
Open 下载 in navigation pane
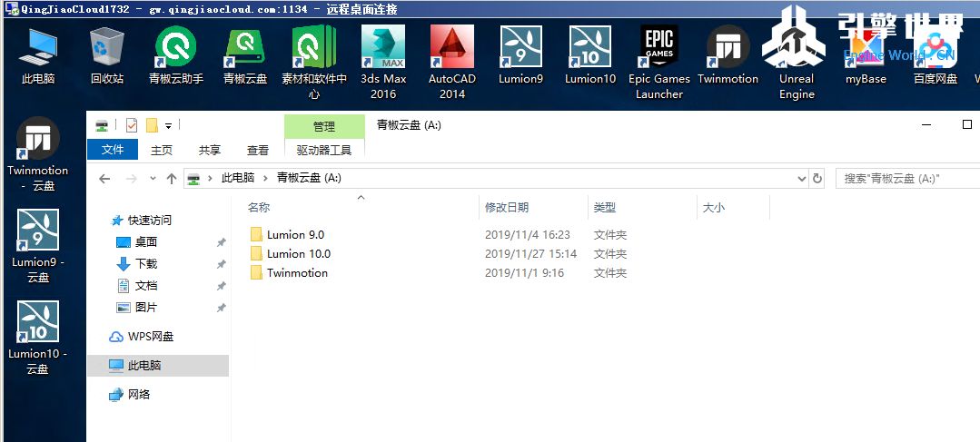(145, 263)
